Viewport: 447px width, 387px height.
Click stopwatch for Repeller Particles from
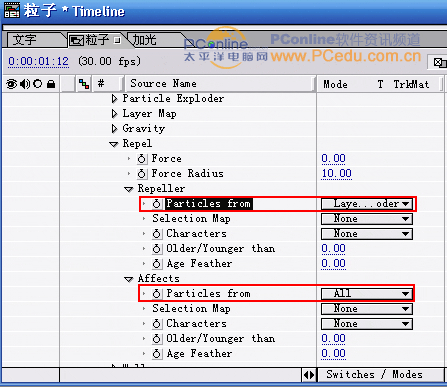157,204
